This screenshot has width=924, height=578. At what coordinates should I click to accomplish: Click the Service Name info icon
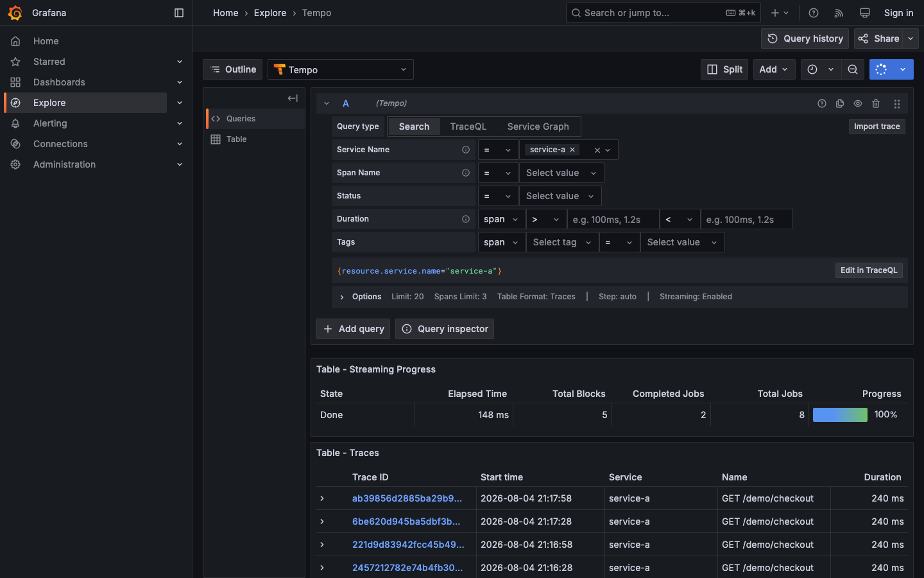click(x=466, y=150)
